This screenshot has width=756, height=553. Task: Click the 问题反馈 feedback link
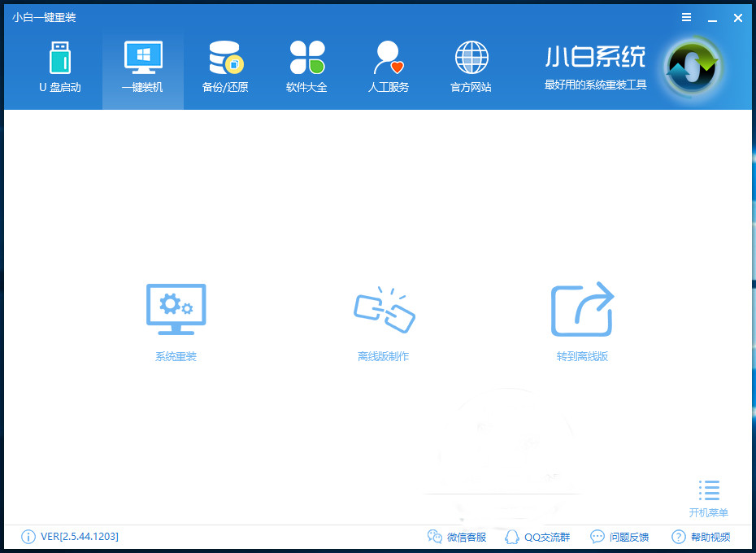[619, 537]
